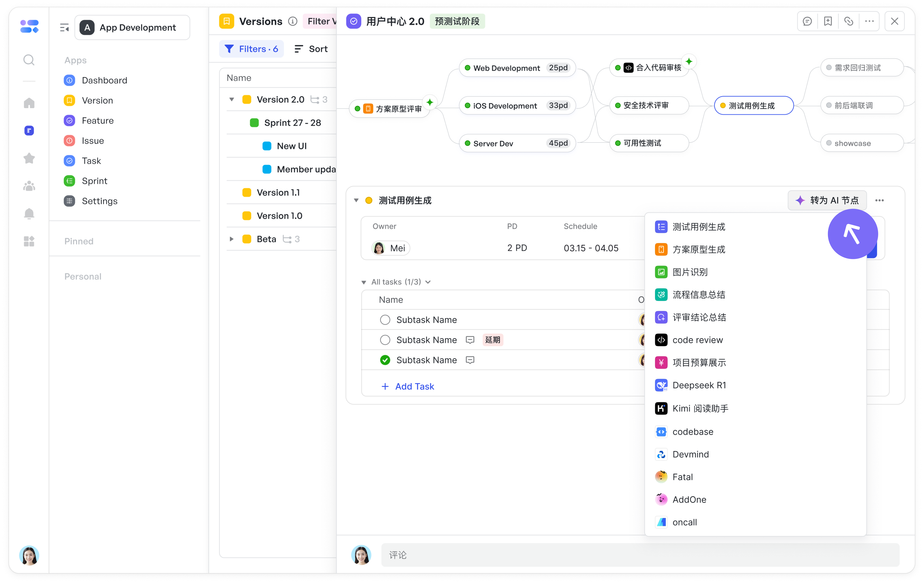Click the bookmark-add icon in detail header
This screenshot has height=584, width=924.
pyautogui.click(x=828, y=21)
